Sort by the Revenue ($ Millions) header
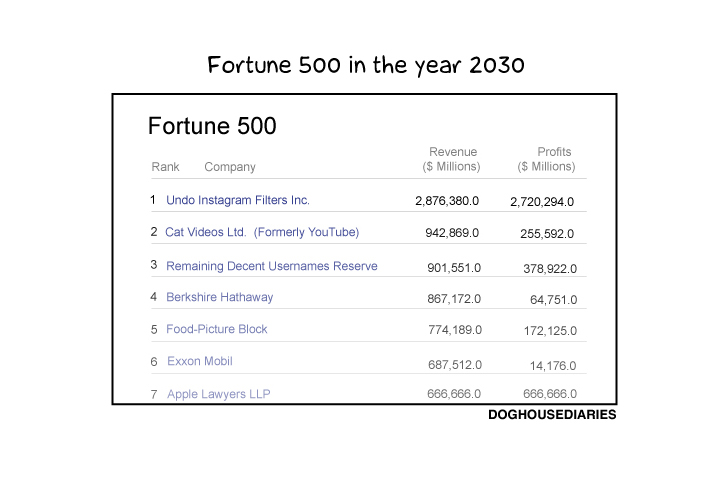This screenshot has width=728, height=480. click(451, 159)
